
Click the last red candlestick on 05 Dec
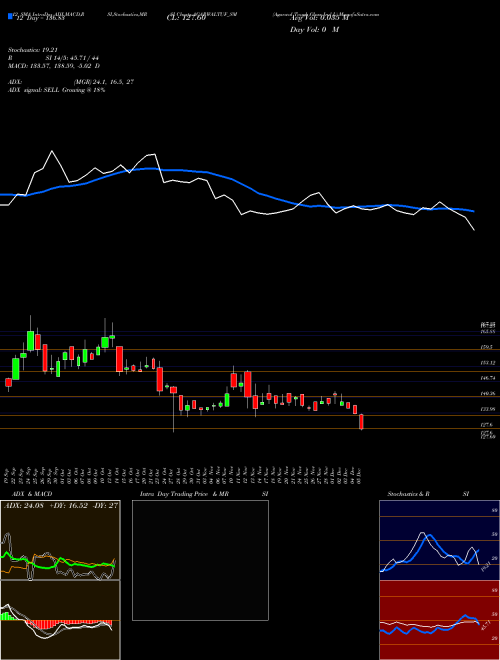[x=361, y=422]
